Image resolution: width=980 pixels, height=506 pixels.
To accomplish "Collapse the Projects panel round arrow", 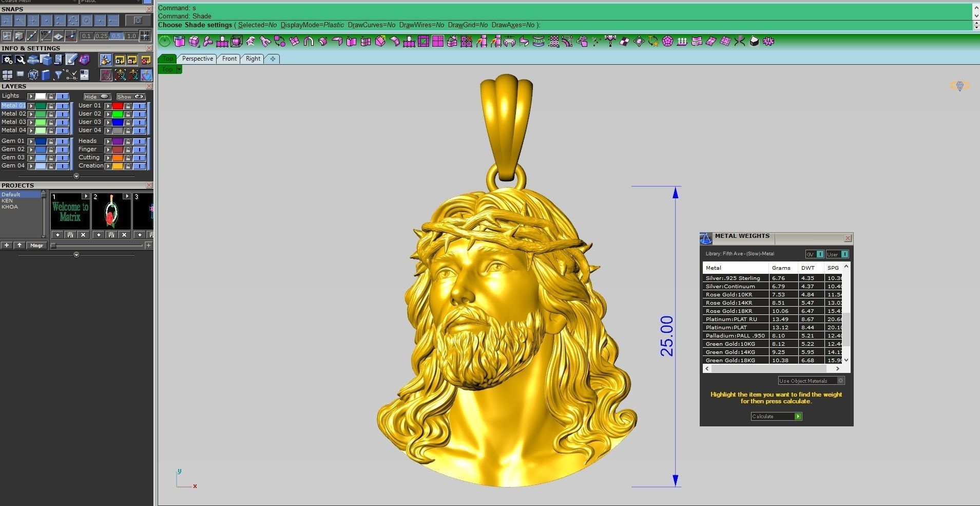I will 76,255.
